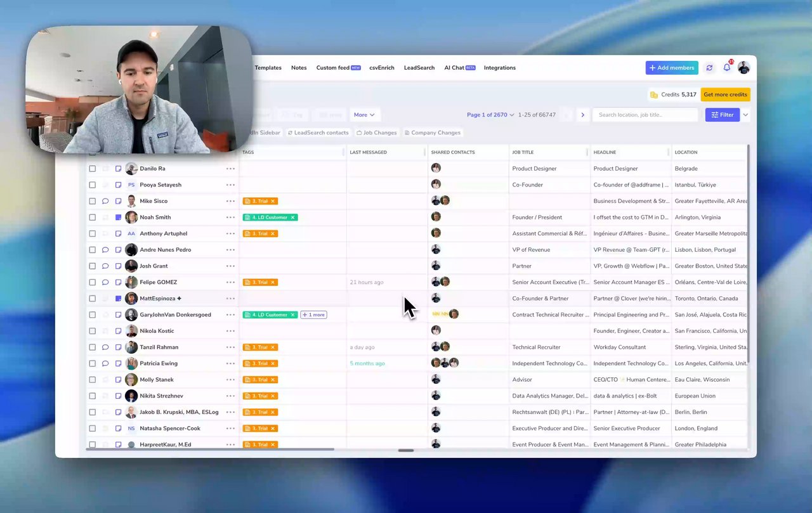Click the Add members button
Viewport: 812px width, 513px height.
(672, 68)
